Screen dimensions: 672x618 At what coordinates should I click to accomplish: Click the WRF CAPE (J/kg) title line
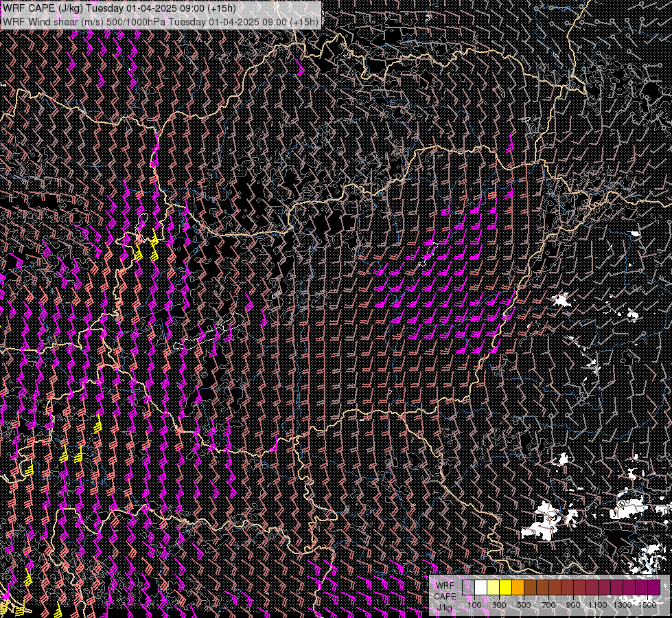(119, 8)
